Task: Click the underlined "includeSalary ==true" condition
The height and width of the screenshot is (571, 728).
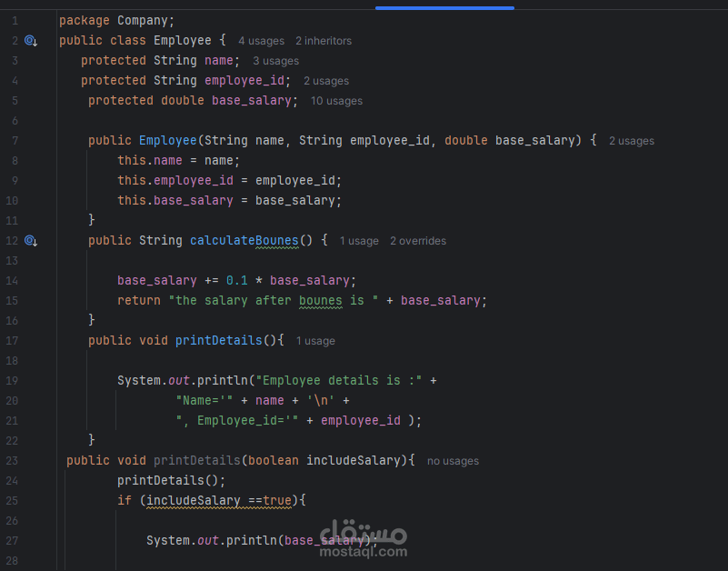Action: click(x=219, y=500)
